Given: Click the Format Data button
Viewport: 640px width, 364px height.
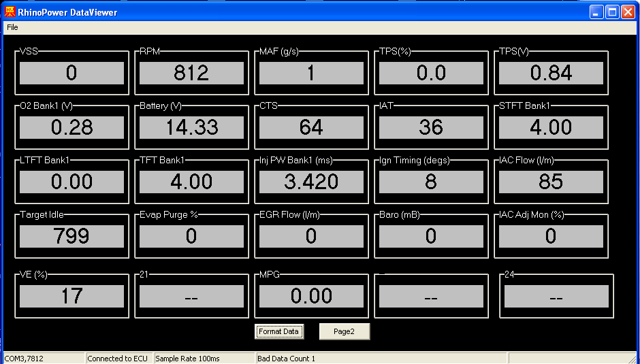Looking at the screenshot, I should 279,331.
